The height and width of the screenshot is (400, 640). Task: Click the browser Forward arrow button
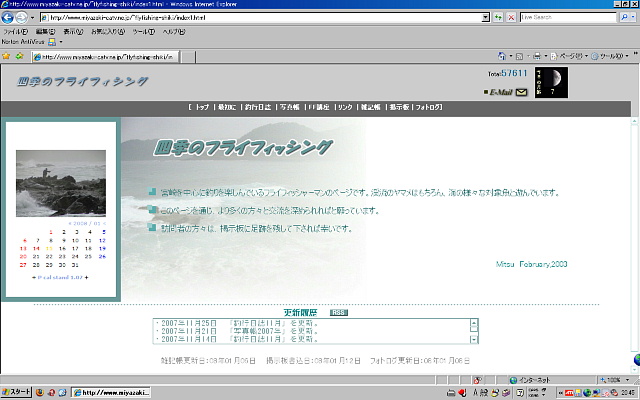(21, 18)
